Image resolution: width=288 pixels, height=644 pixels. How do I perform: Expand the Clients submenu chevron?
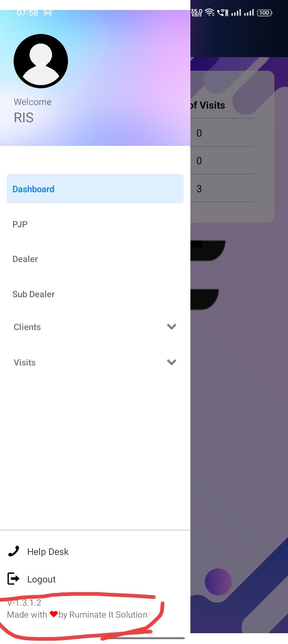(172, 327)
